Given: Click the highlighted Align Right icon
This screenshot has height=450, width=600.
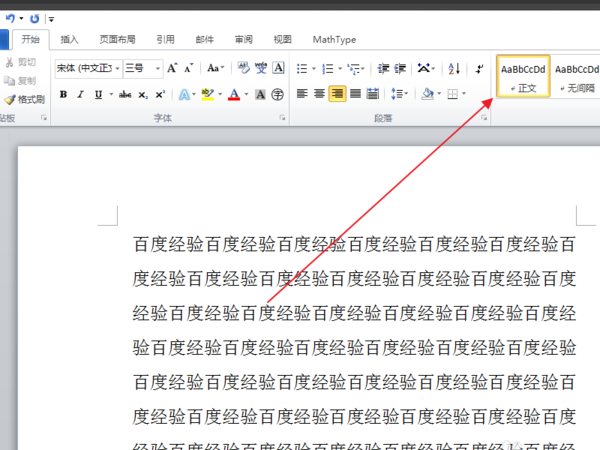Looking at the screenshot, I should click(338, 94).
